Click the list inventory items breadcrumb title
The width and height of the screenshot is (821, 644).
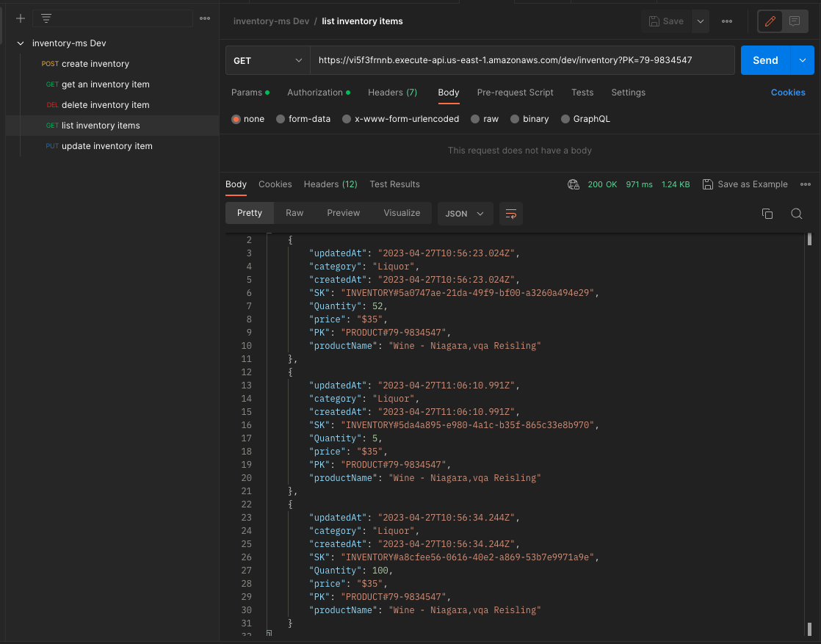click(x=362, y=21)
